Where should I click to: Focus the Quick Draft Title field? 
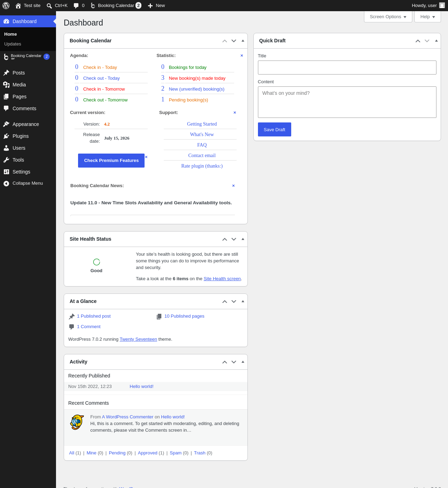(347, 68)
